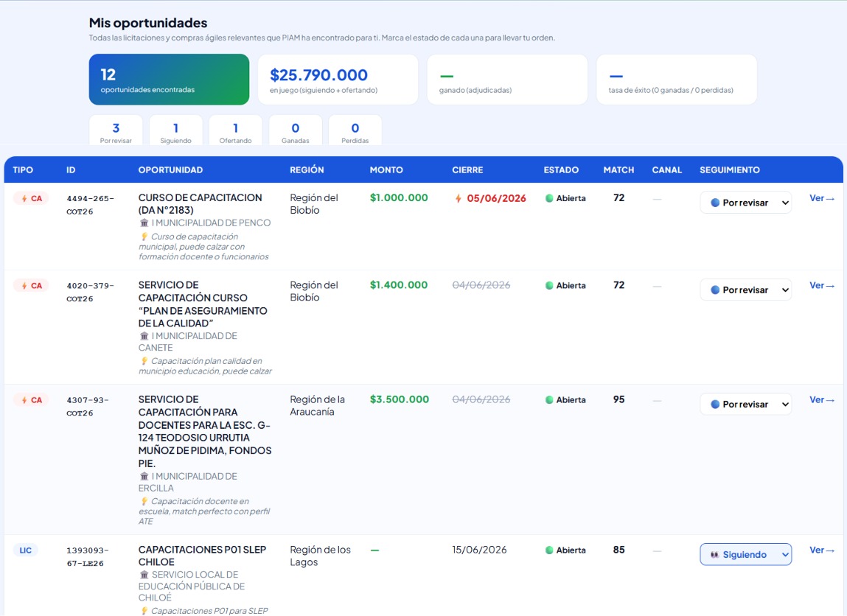Open Siguiendo dropdown for CAPACITACIONES P01 SLEP CHILOE

pos(746,554)
